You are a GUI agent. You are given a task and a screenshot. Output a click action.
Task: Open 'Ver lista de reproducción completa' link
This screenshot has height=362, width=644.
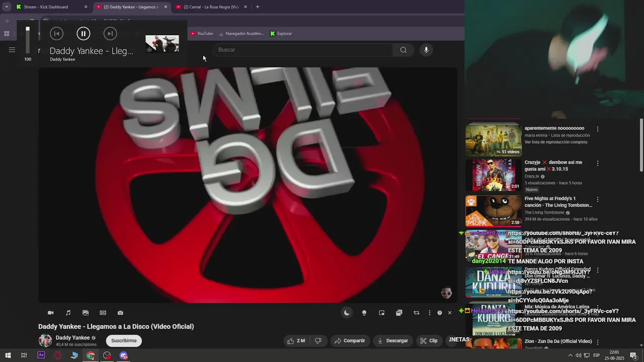[556, 142]
